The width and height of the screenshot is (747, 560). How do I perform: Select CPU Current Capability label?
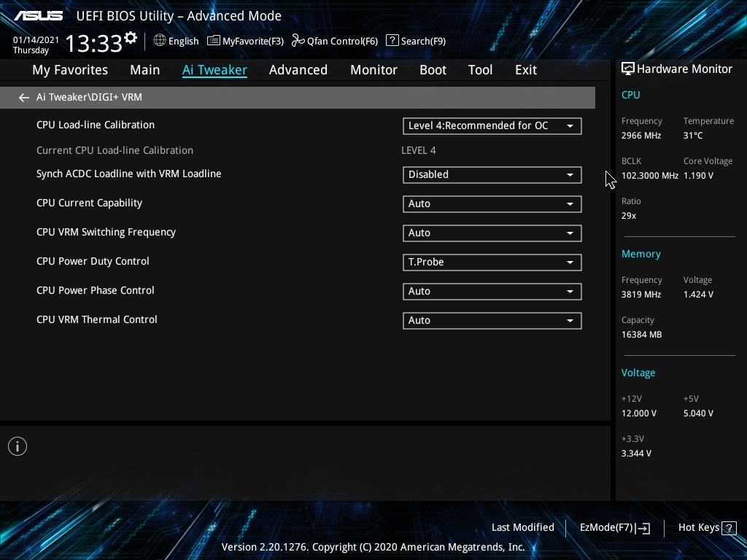click(89, 203)
